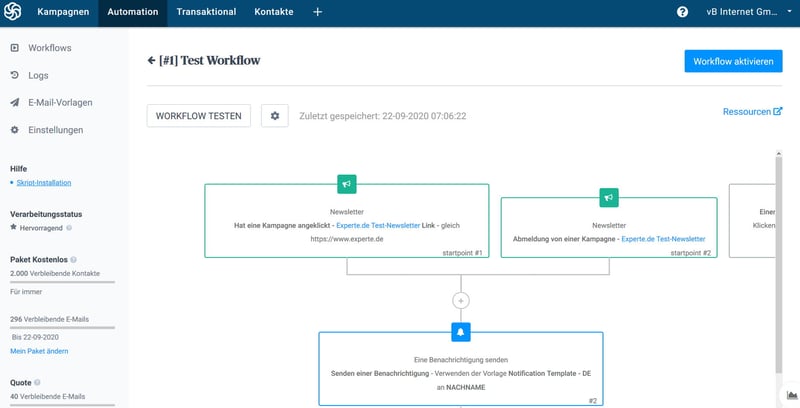Click the NACHNAME text in the notification step
The image size is (800, 408).
[x=466, y=387]
